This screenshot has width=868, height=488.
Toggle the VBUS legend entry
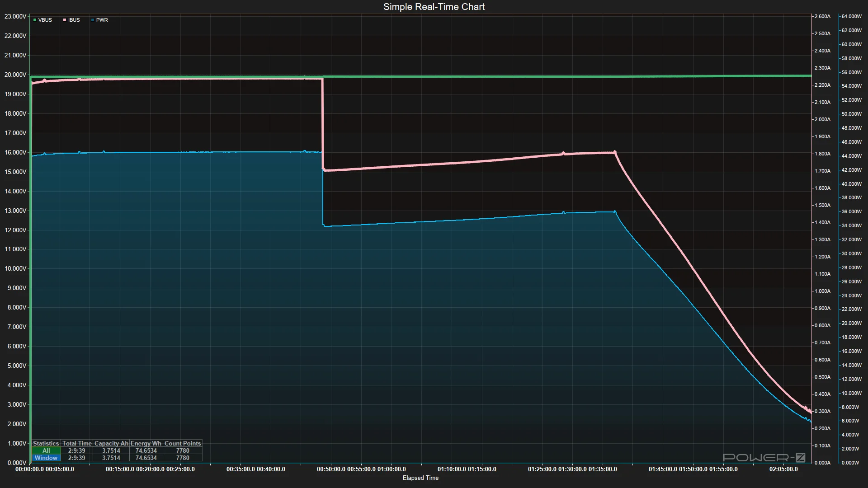point(42,20)
